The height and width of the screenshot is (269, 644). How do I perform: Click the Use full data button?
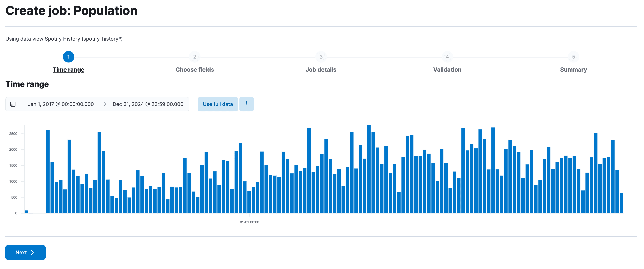coord(218,104)
